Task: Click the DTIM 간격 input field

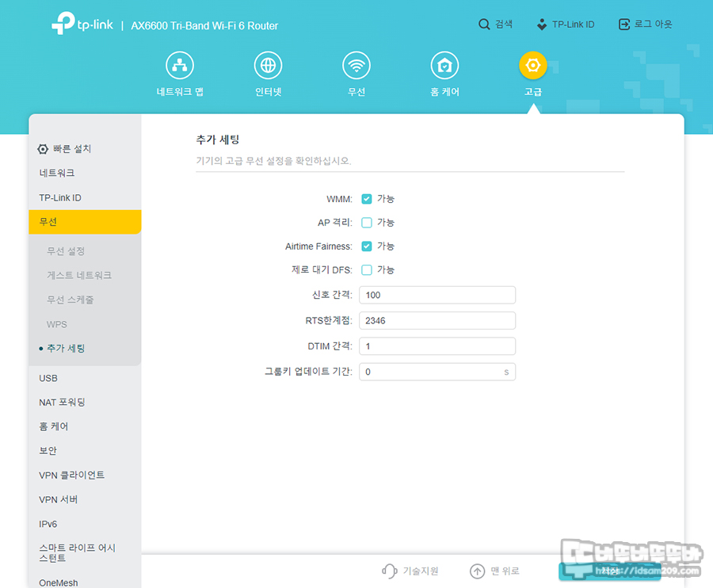Action: 437,346
